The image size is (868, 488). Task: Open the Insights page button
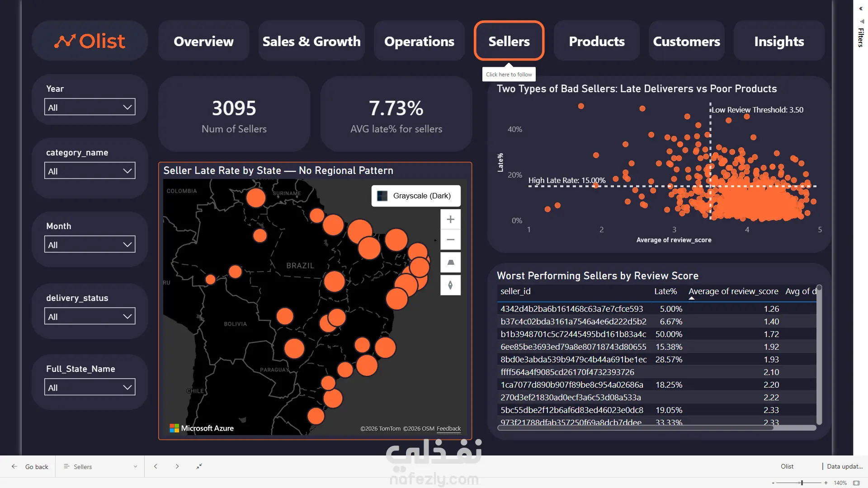click(779, 41)
